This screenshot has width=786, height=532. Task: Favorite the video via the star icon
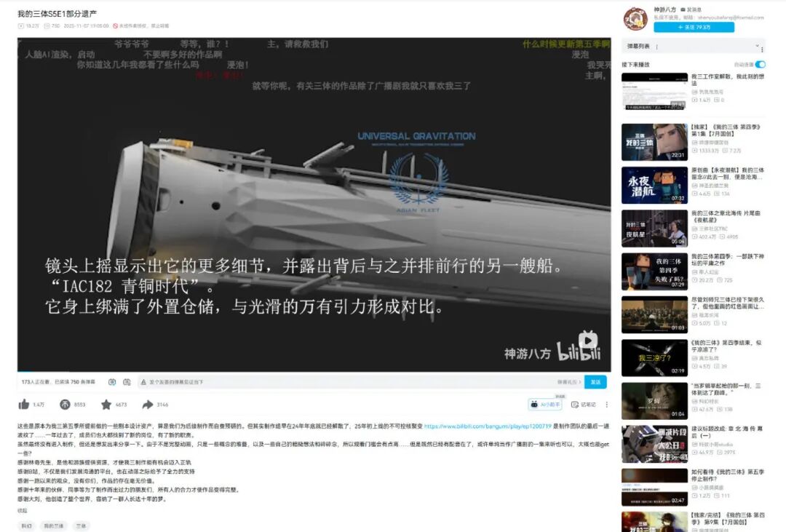[x=105, y=405]
